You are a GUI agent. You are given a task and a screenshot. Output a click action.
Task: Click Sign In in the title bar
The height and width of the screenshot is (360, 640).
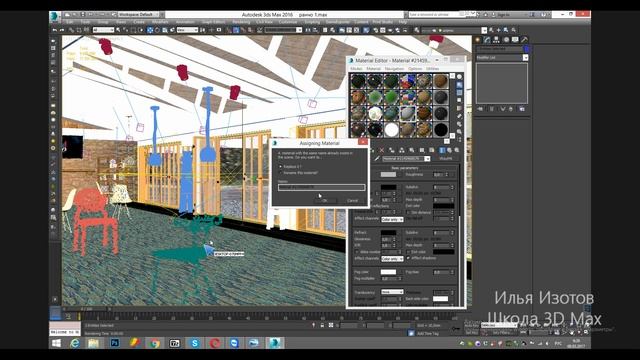(504, 14)
